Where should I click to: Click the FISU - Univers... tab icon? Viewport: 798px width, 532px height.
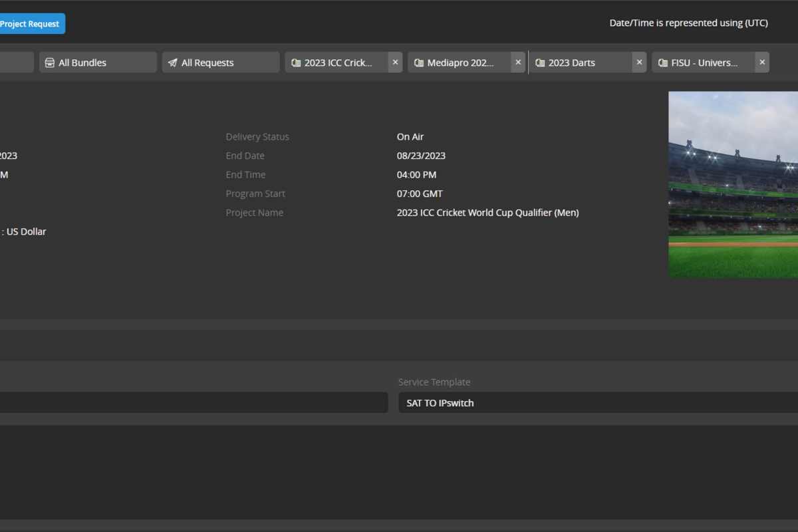point(663,63)
